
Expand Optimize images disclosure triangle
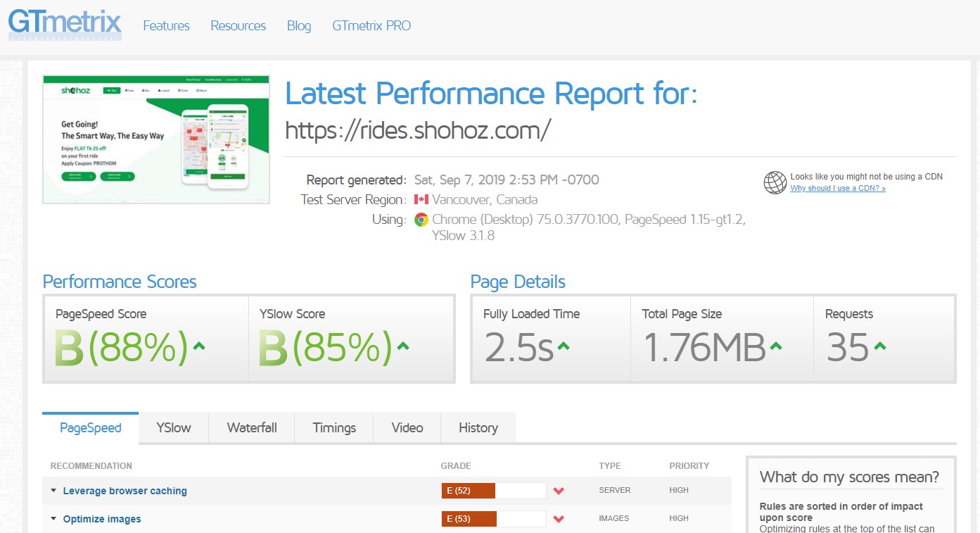point(53,519)
